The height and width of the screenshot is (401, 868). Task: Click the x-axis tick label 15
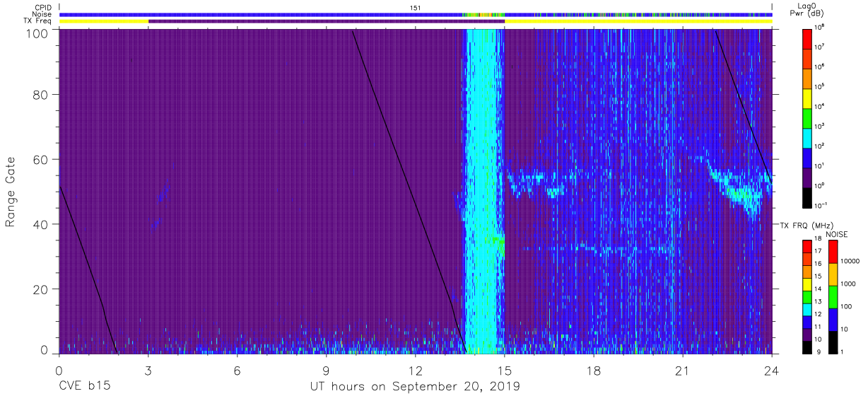[505, 369]
